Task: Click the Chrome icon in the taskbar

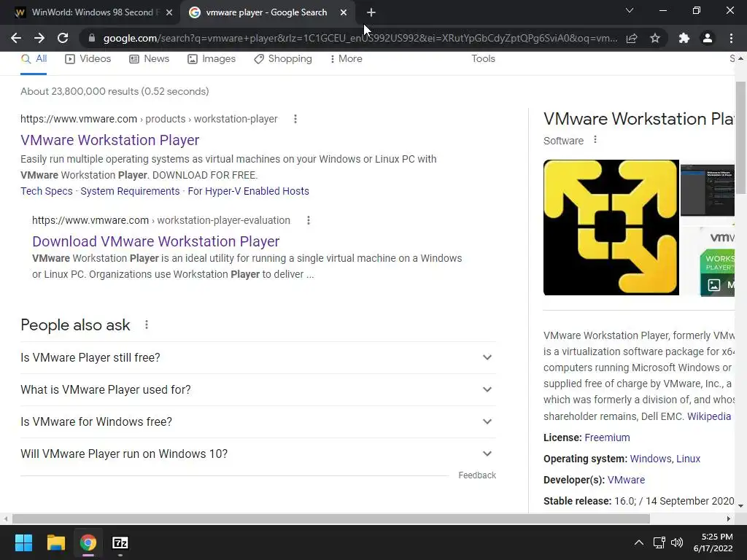Action: point(88,542)
